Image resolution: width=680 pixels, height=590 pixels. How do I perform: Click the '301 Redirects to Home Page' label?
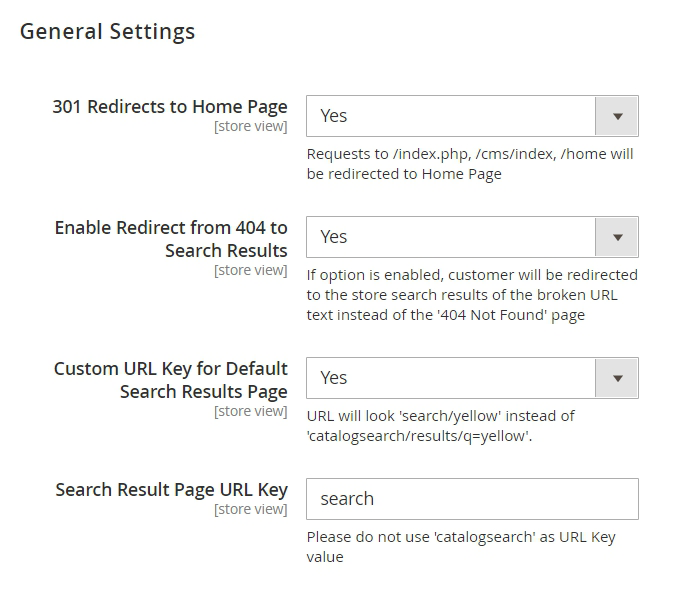point(170,107)
